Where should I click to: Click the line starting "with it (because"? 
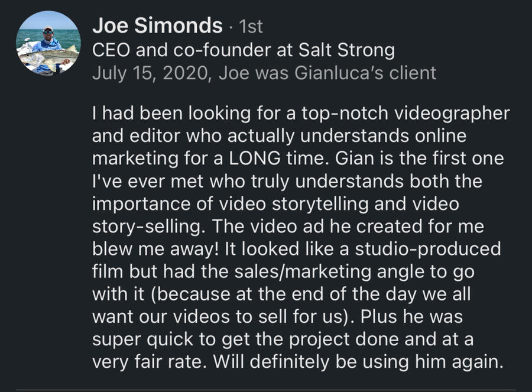[x=281, y=294]
